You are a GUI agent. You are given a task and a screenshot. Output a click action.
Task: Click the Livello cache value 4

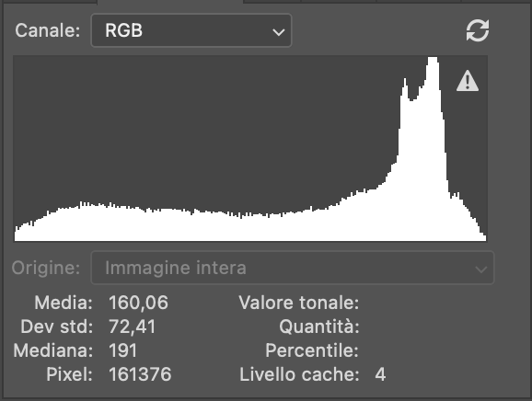pos(380,374)
